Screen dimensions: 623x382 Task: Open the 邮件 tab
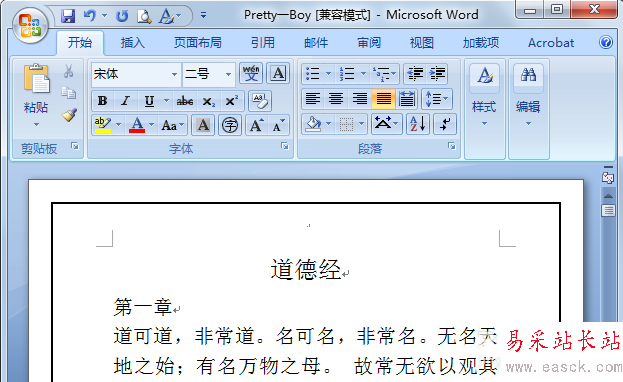[316, 43]
